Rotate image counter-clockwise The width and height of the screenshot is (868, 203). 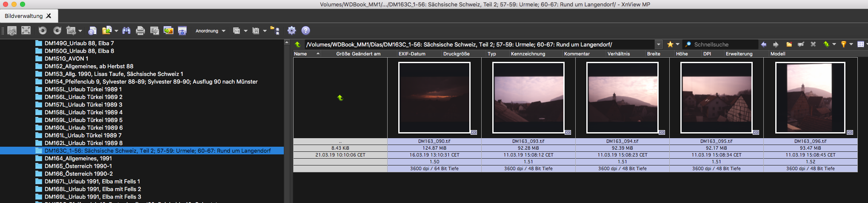[x=43, y=30]
